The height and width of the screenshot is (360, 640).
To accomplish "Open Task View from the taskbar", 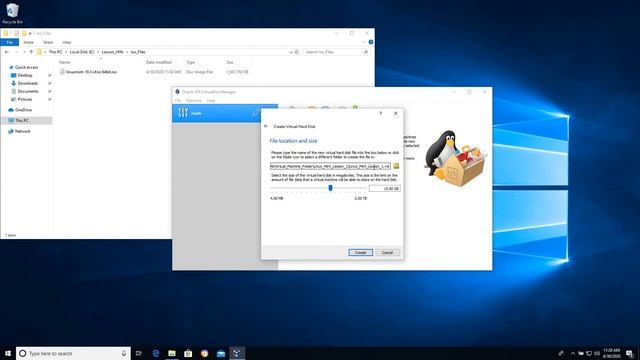I will pyautogui.click(x=139, y=353).
